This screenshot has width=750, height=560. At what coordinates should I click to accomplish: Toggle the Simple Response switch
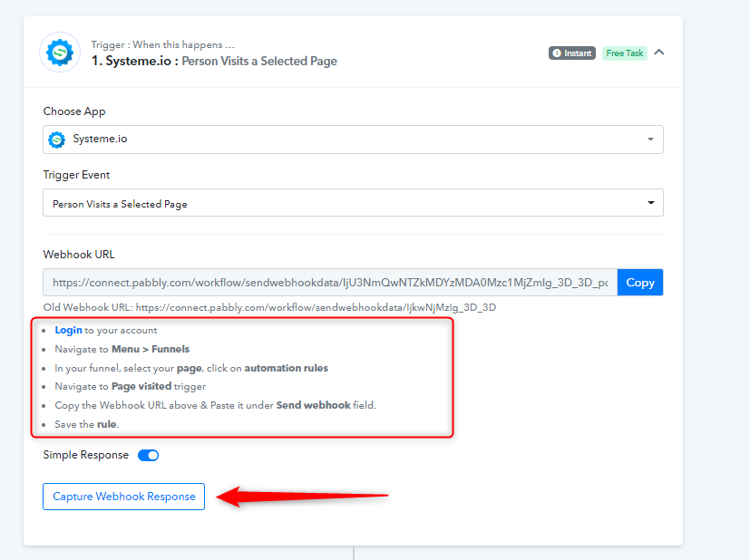[149, 456]
